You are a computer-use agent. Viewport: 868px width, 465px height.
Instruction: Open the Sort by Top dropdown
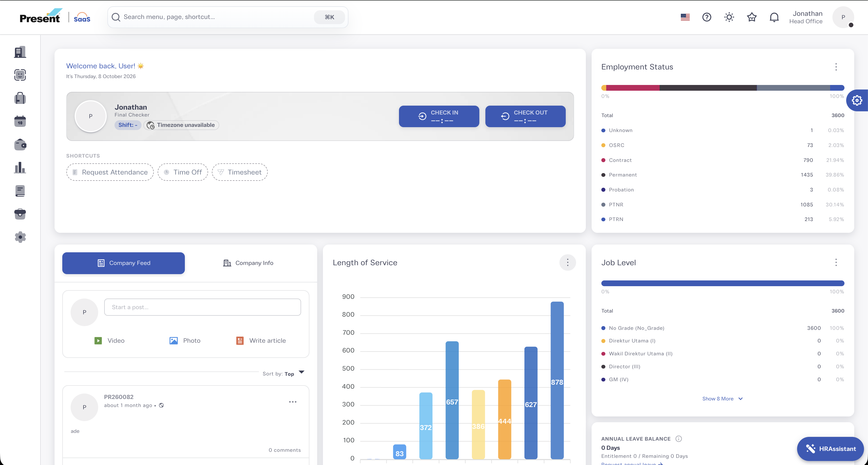coord(284,373)
